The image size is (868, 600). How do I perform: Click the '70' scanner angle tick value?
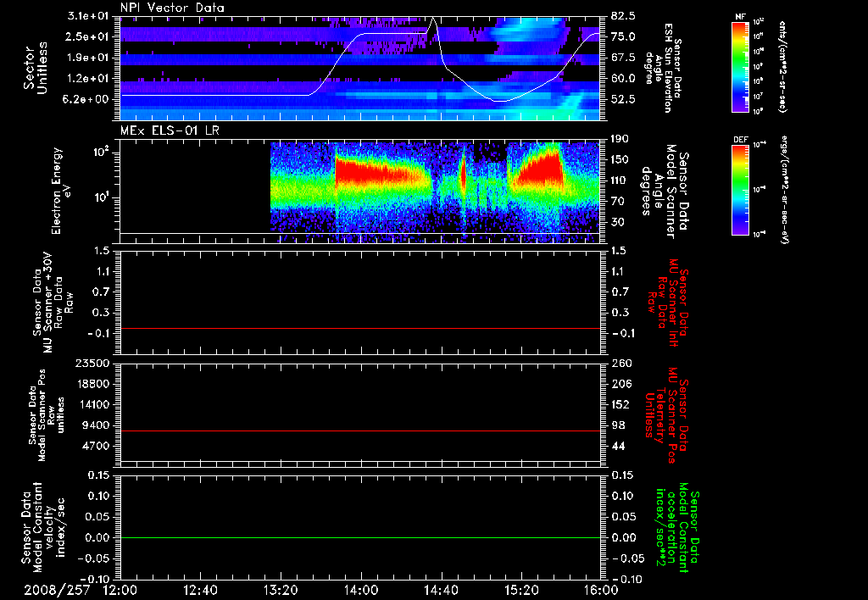coord(618,202)
